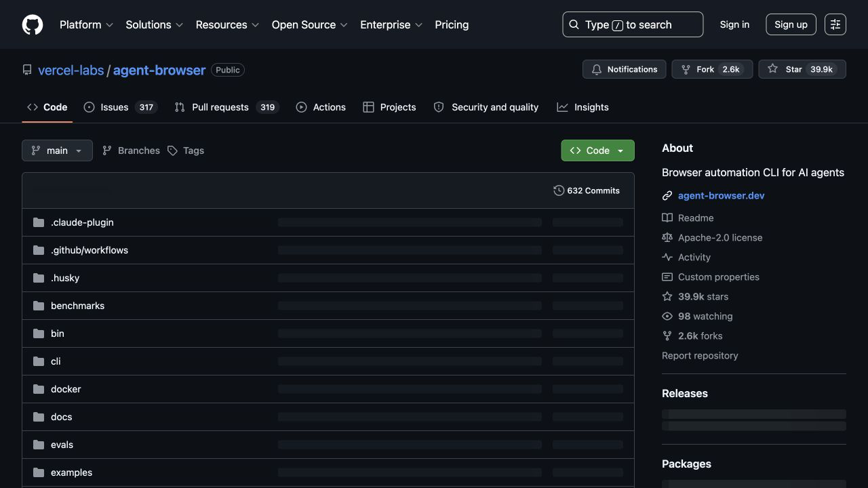This screenshot has width=868, height=488.
Task: Open the Insights tab
Action: click(583, 107)
